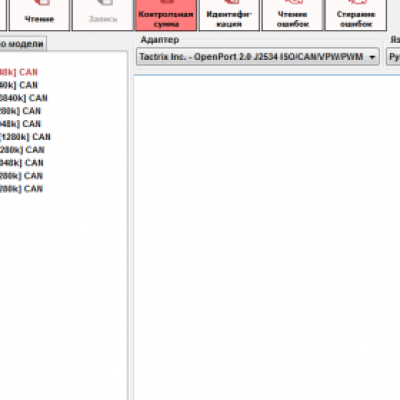The height and width of the screenshot is (400, 400).
Task: Click the highlighted Контрольная сумма button
Action: (x=166, y=15)
